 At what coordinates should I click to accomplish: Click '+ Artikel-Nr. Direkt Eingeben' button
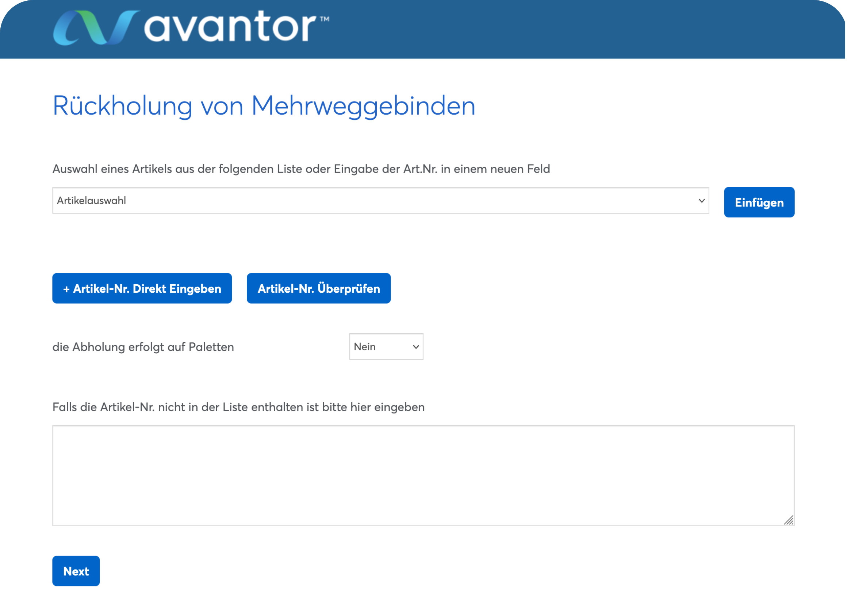(142, 288)
